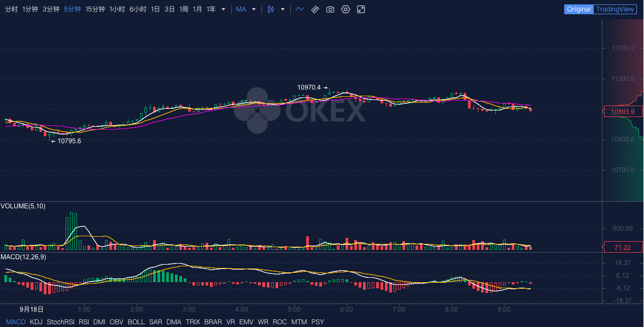Viewport: 644px width, 327px height.
Task: Show the EMV indicator
Action: point(247,322)
